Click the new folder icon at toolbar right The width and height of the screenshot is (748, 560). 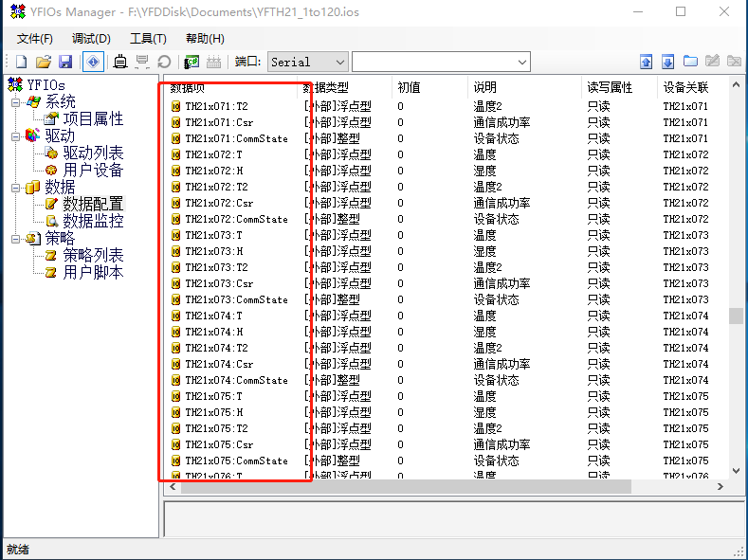(690, 62)
